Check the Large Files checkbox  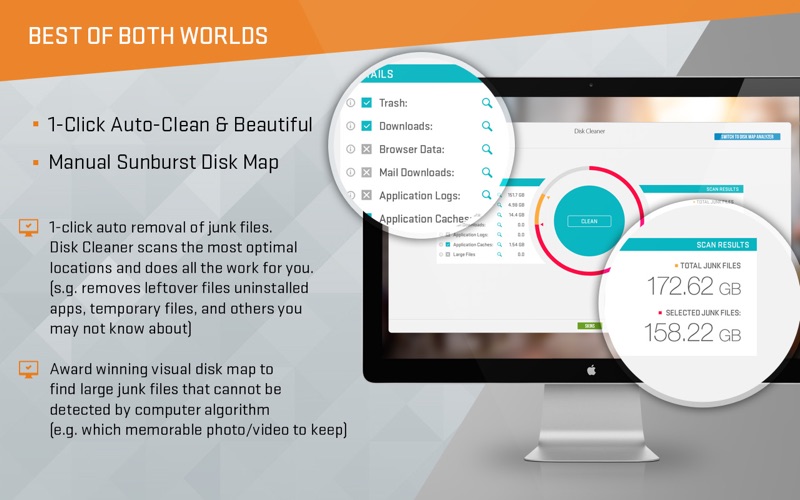tap(448, 255)
